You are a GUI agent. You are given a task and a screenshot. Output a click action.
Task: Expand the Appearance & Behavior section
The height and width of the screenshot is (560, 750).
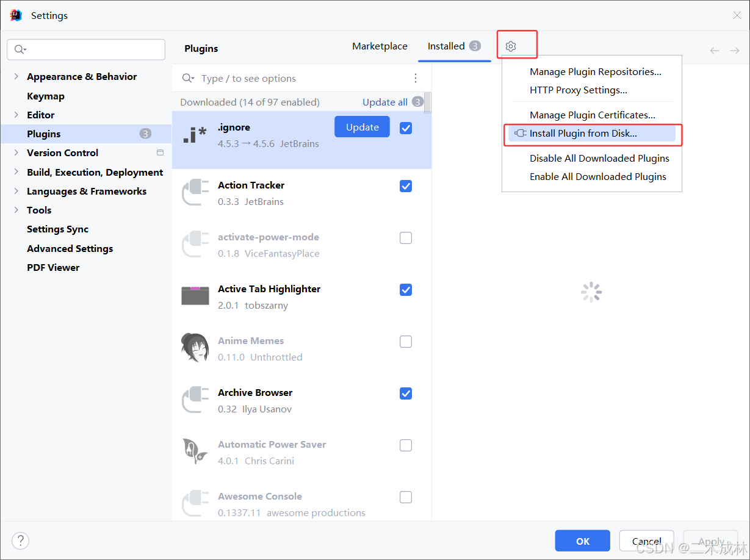click(16, 76)
